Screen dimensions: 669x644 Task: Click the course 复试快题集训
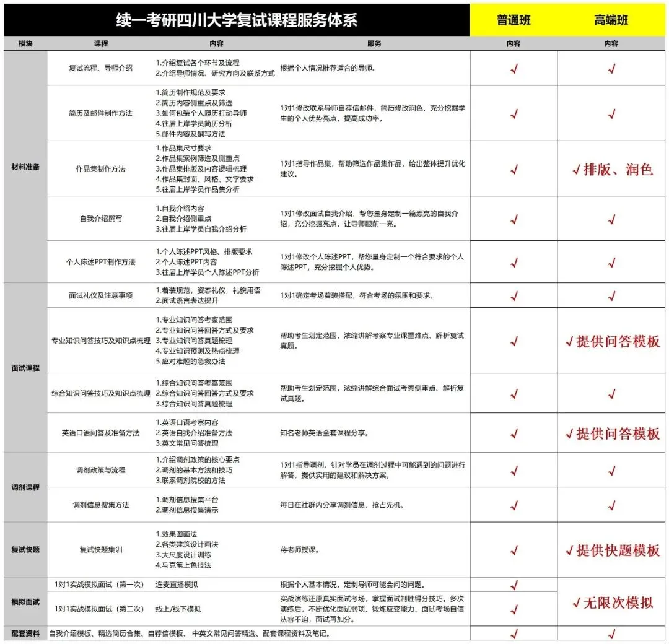coord(101,550)
